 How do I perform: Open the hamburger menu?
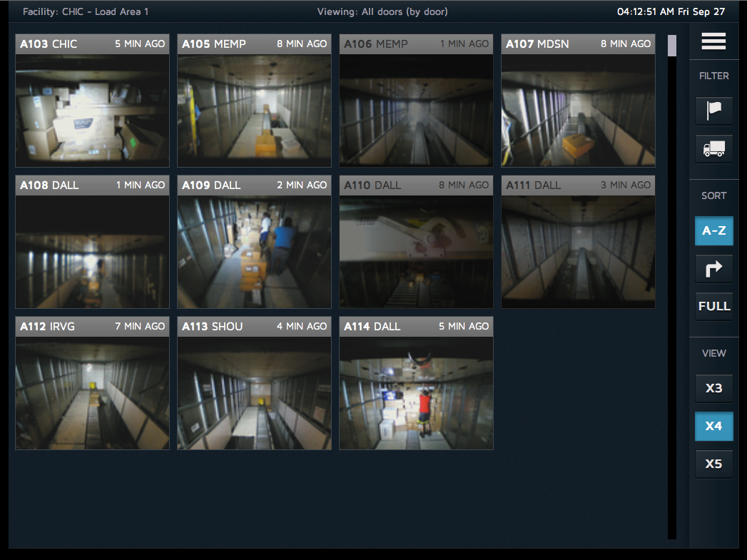713,41
